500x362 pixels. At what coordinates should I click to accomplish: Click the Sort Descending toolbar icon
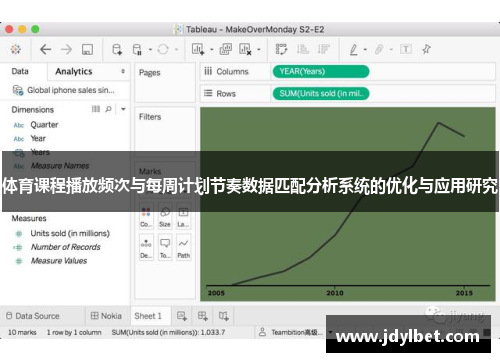323,49
